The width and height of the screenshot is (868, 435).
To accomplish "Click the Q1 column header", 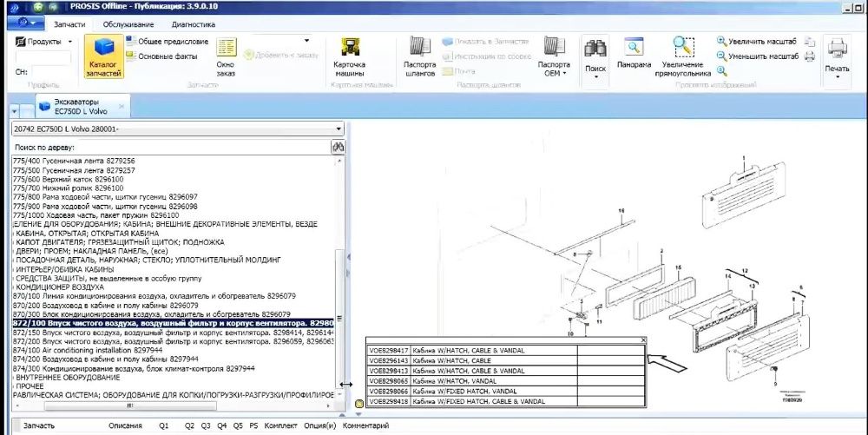I will [x=164, y=425].
